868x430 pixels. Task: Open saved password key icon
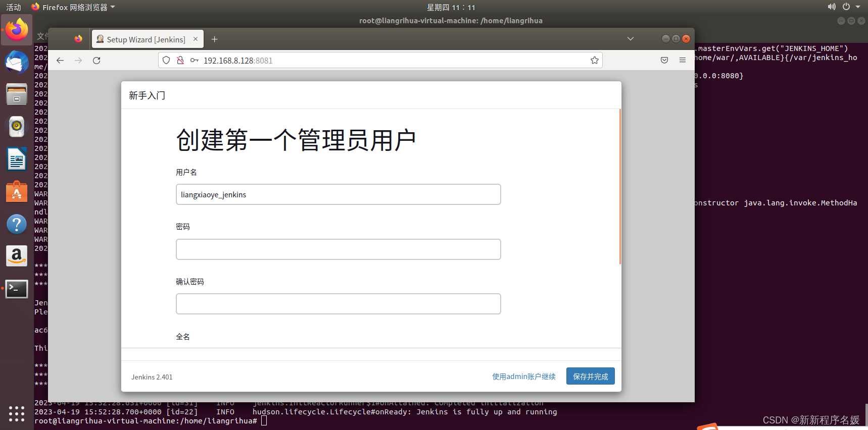click(194, 61)
